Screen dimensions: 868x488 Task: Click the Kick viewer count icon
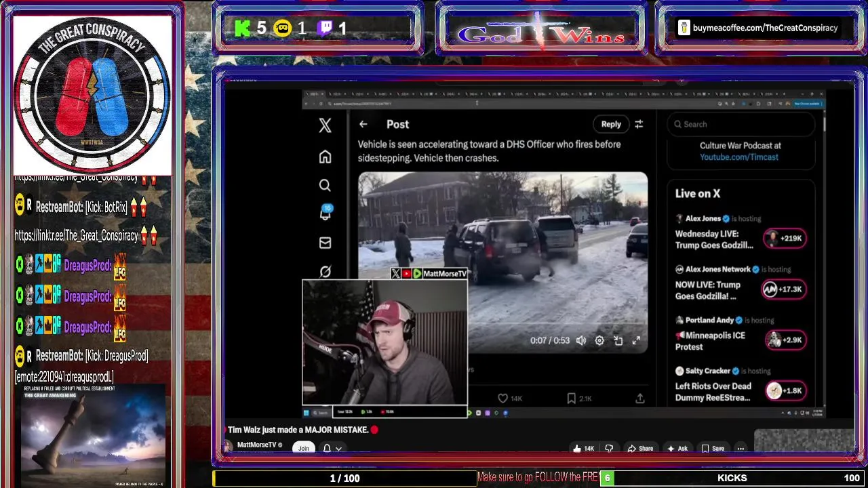pos(242,28)
